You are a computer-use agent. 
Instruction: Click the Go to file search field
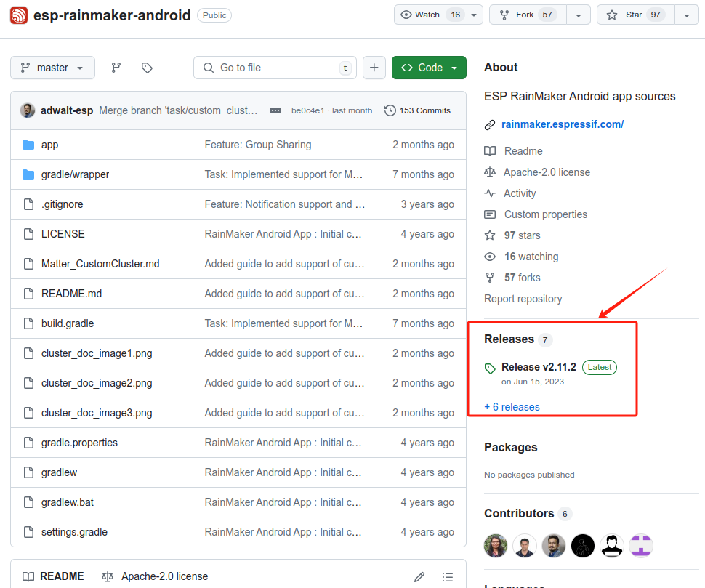tap(275, 68)
